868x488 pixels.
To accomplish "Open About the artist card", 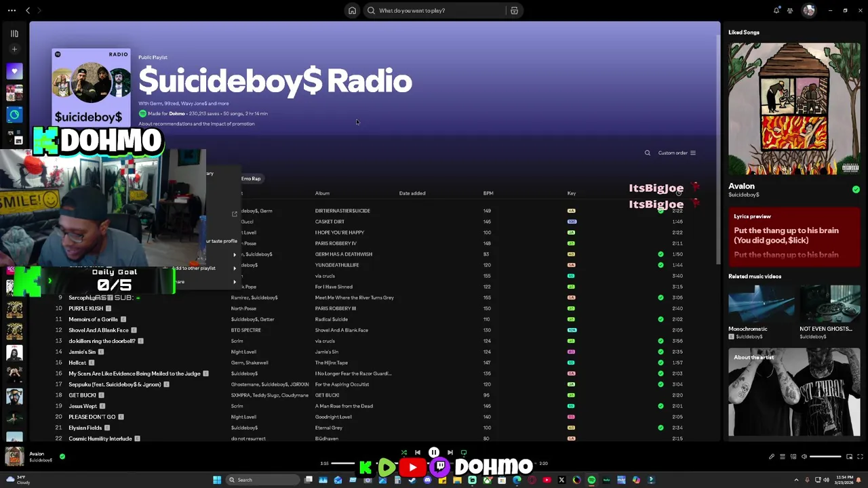I will coord(794,392).
